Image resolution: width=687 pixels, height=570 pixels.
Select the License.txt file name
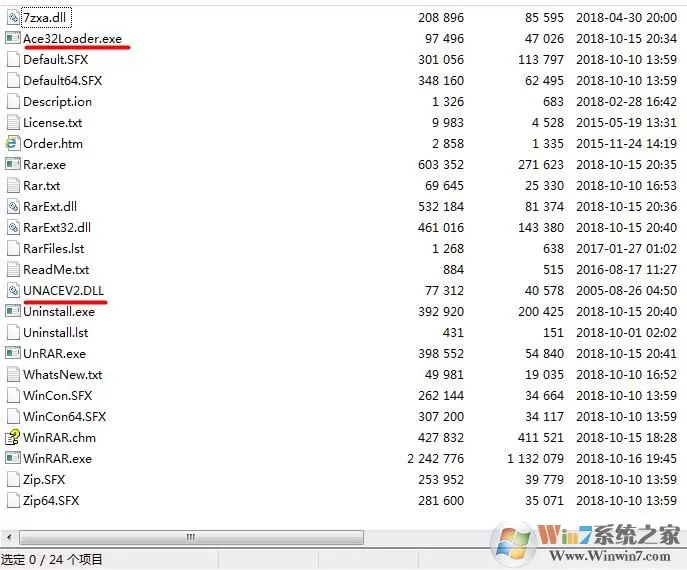tap(53, 123)
